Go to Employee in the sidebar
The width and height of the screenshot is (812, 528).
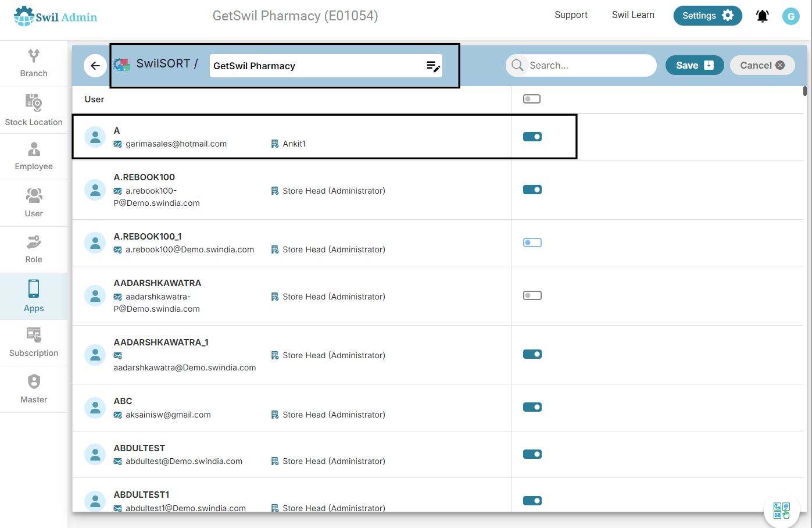(x=34, y=157)
